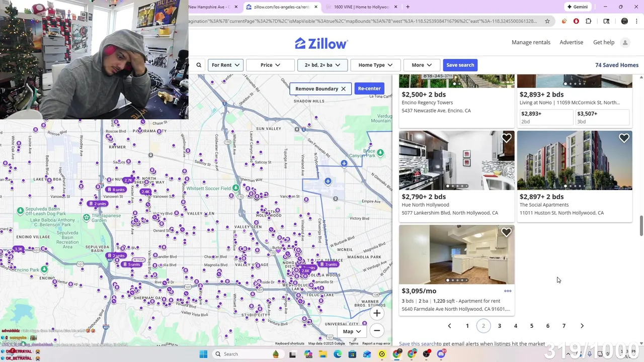The height and width of the screenshot is (362, 644).
Task: Go to results page 6
Action: click(x=548, y=326)
